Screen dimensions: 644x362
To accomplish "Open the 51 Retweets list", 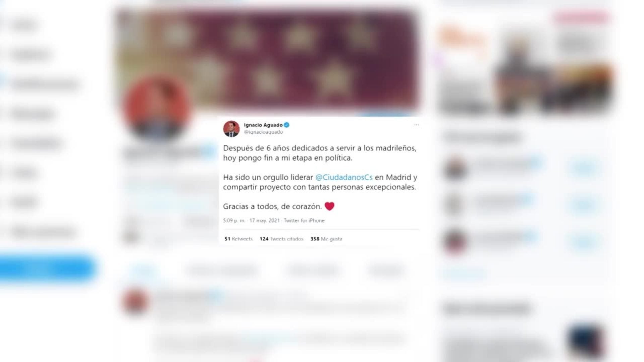I will (238, 239).
